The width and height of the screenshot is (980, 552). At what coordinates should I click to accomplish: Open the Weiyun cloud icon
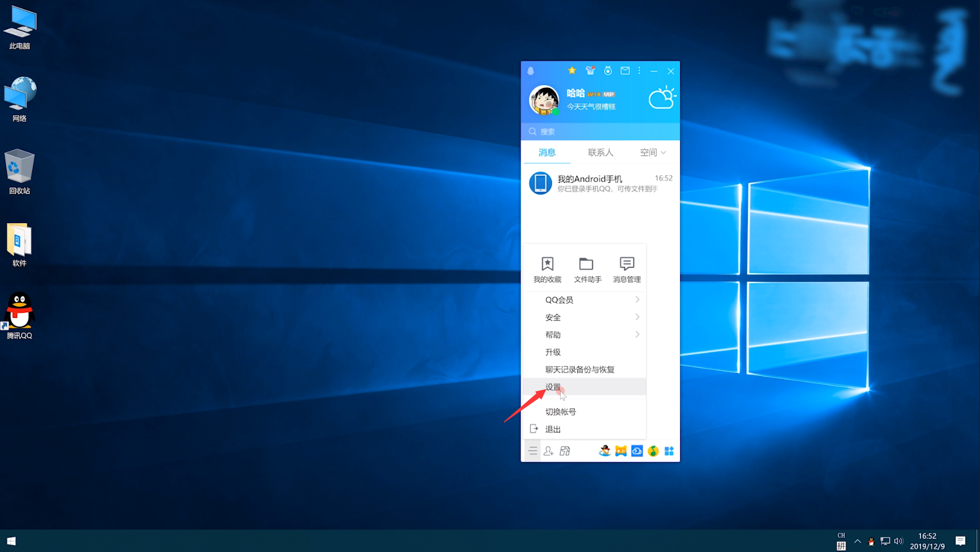tap(637, 451)
